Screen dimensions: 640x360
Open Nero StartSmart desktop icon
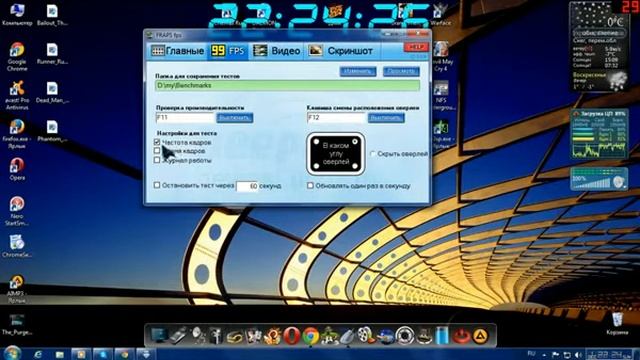(x=17, y=211)
